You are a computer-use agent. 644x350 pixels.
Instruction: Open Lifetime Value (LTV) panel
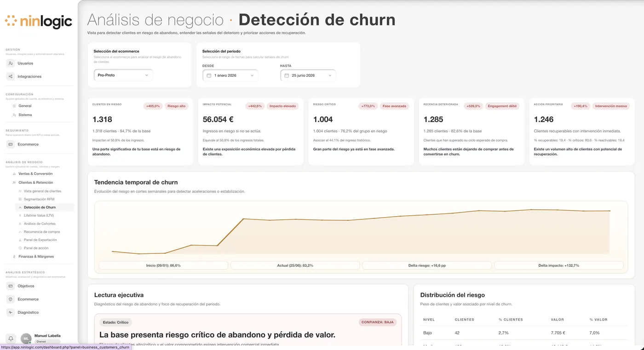(39, 215)
